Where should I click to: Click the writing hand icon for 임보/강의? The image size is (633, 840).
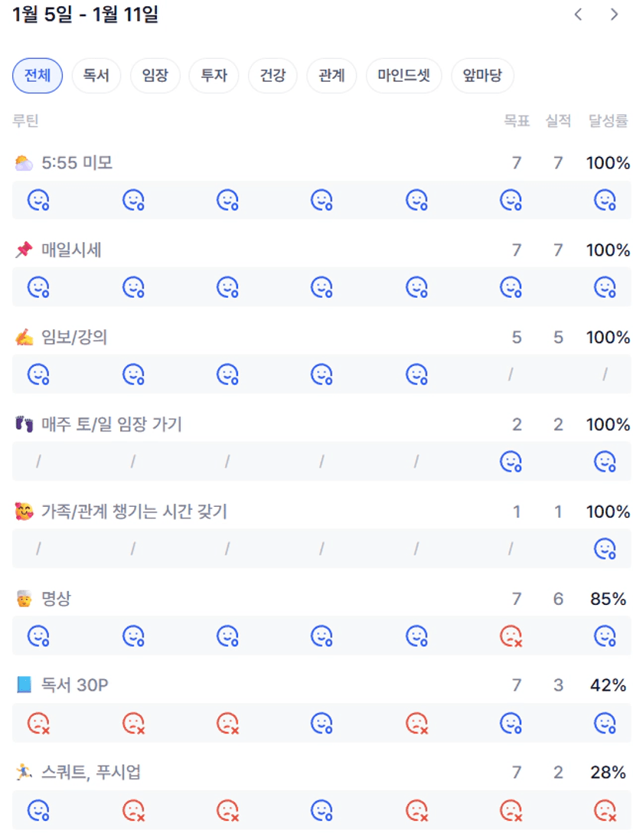coord(24,338)
